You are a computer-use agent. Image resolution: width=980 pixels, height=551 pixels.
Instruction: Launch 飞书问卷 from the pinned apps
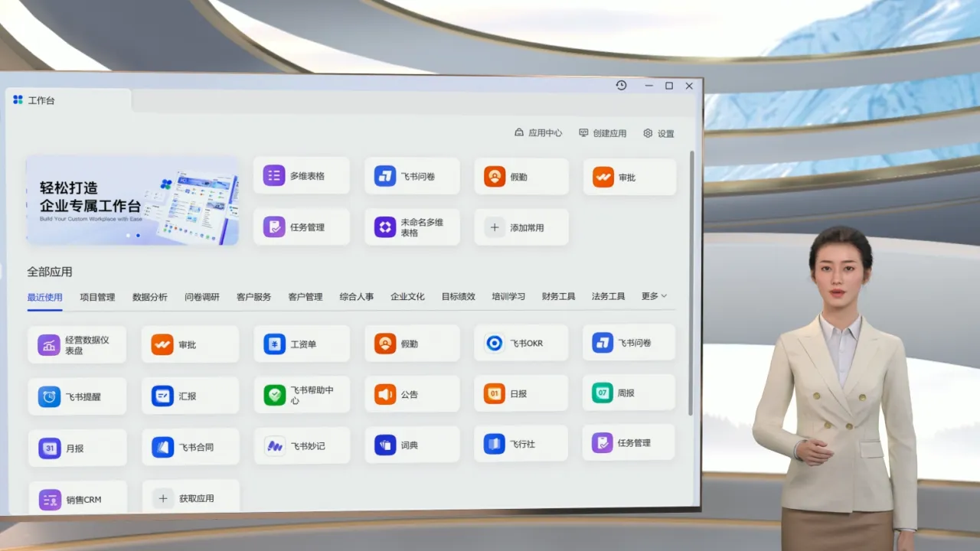(384, 176)
